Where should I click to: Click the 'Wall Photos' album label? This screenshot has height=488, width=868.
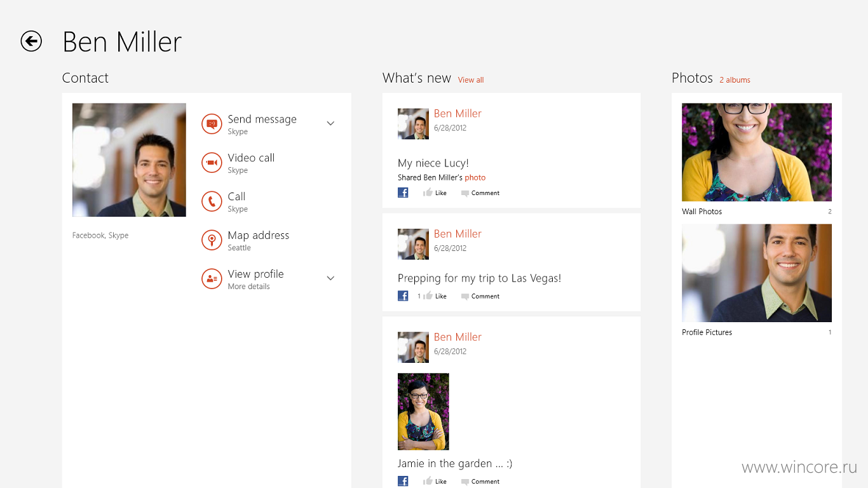click(702, 212)
